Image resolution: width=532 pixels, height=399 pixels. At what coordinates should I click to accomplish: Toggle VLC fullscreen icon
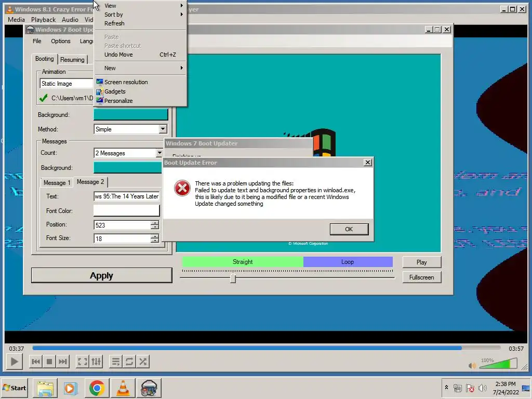(83, 362)
